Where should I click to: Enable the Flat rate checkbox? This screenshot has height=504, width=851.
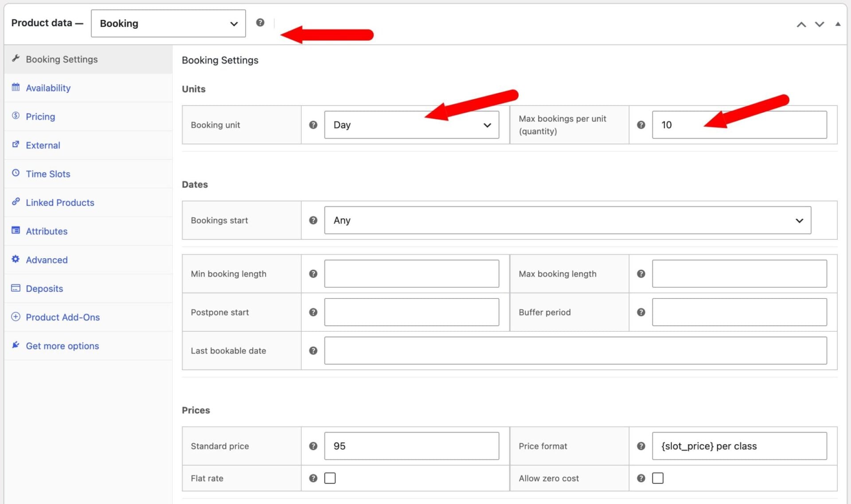click(330, 478)
